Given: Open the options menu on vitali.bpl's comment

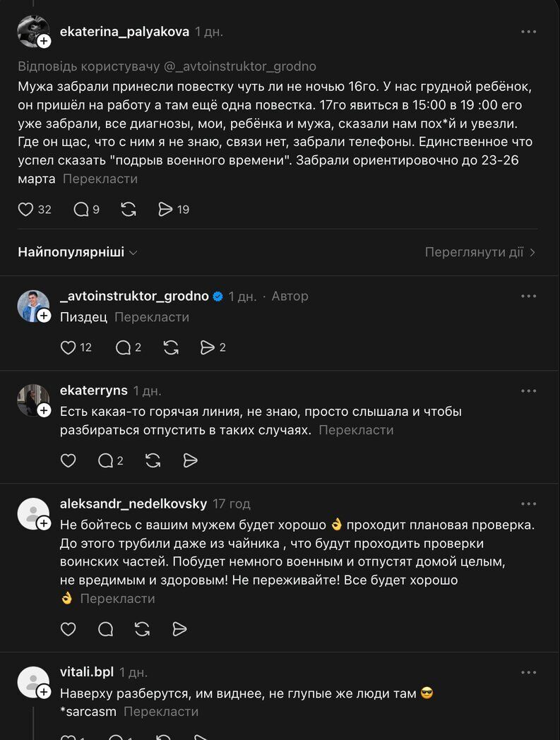Looking at the screenshot, I should pyautogui.click(x=529, y=672).
